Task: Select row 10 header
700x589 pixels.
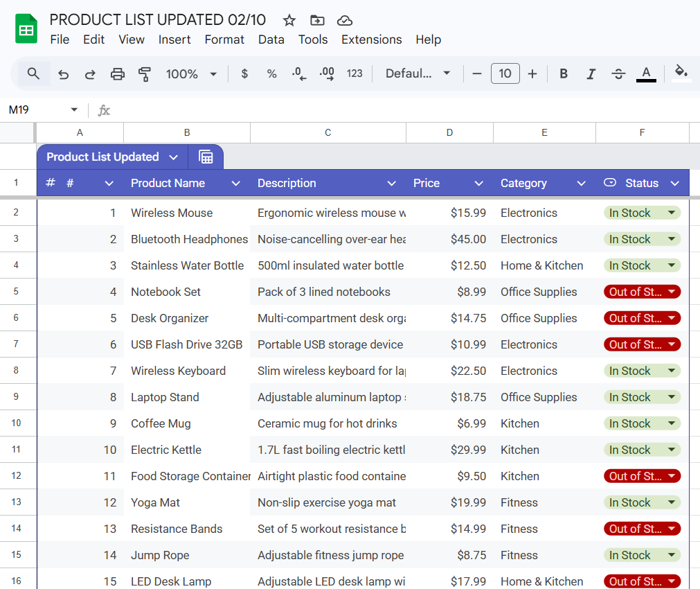Action: 17,423
